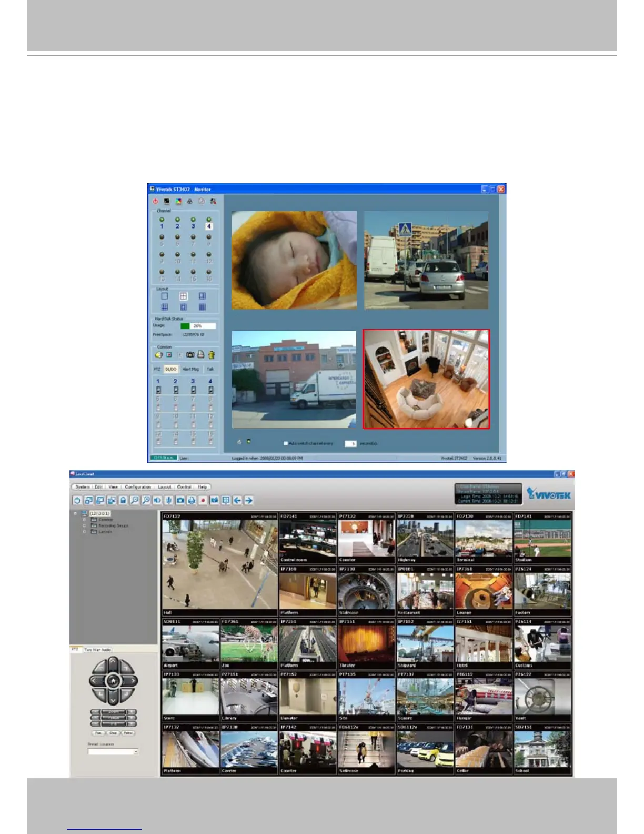The width and height of the screenshot is (644, 834).
Task: Open the Preset Location dropdown
Action: [135, 752]
